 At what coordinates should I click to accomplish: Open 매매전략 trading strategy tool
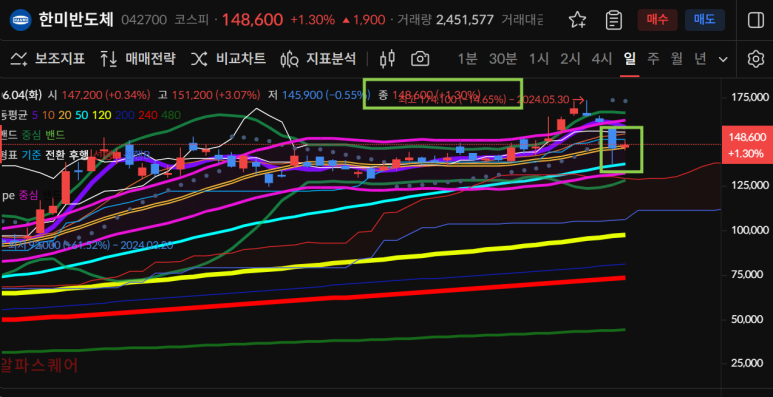pyautogui.click(x=138, y=59)
